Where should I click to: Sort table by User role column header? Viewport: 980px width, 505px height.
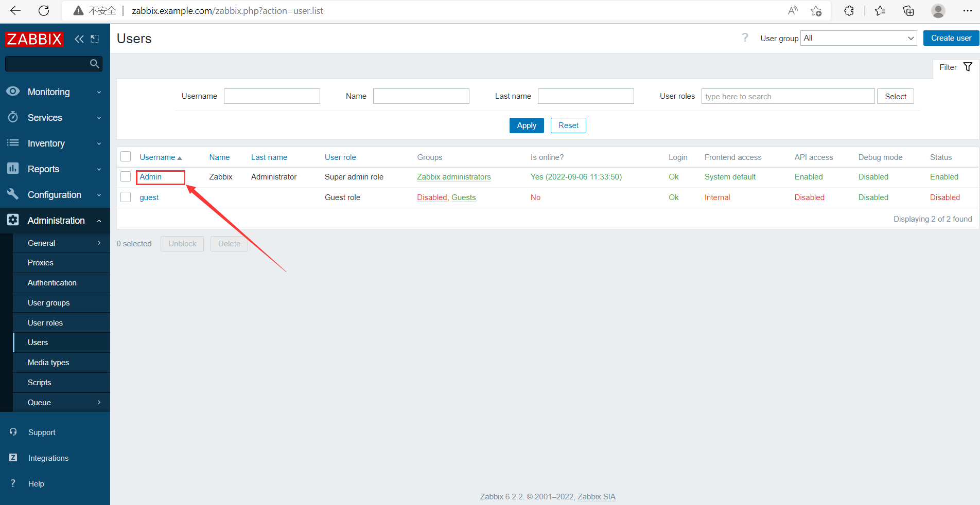340,157
